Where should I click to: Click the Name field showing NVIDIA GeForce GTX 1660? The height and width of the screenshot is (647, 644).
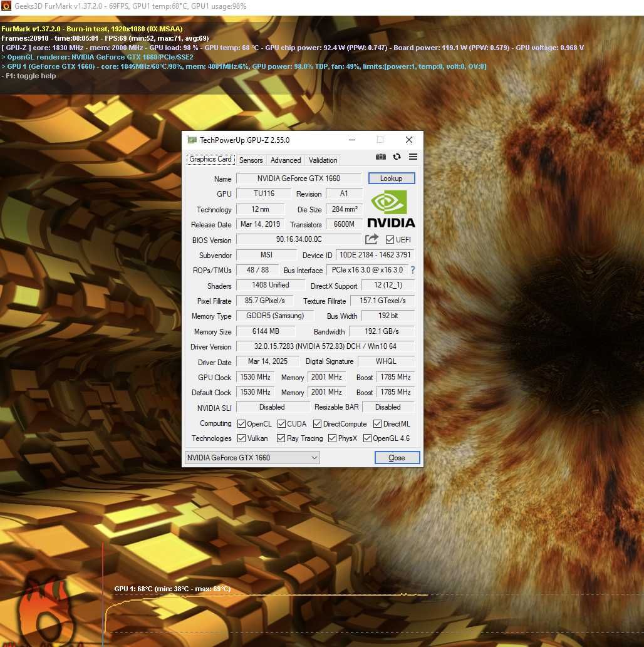299,179
